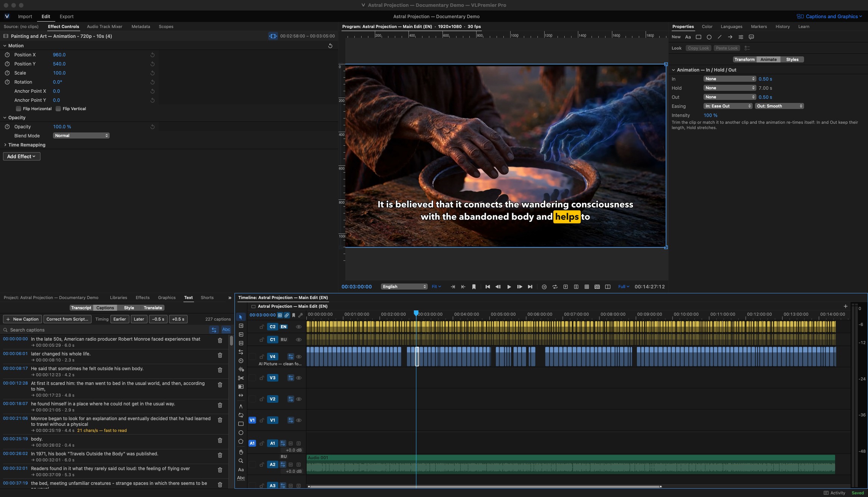Enable the Flip Horizontal checkbox

point(18,109)
